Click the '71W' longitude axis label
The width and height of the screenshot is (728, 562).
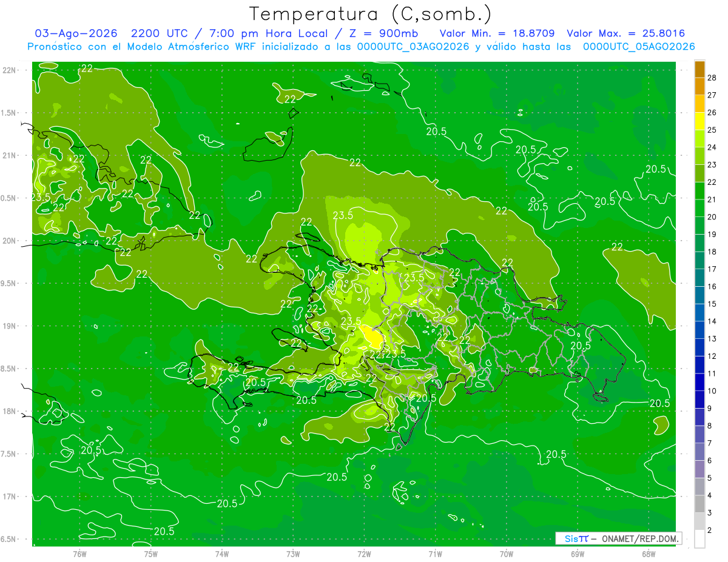point(435,554)
